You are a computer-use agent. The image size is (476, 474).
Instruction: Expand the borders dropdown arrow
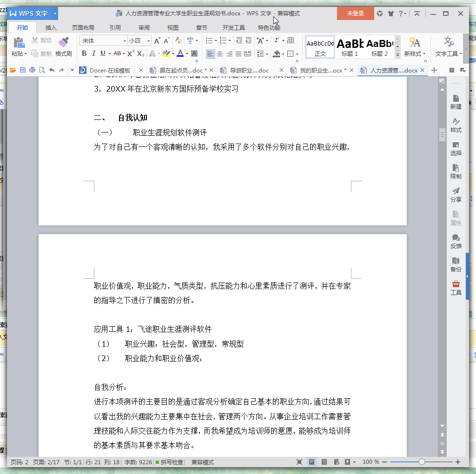coord(297,54)
